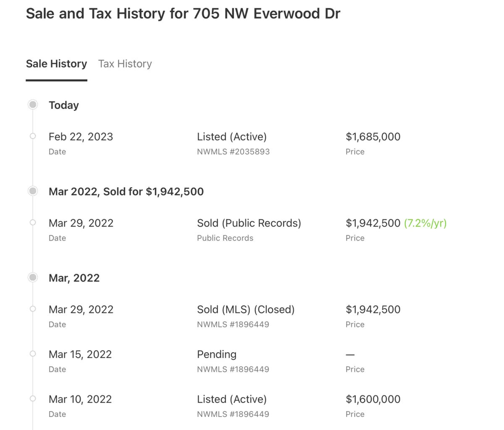Click the $1,685,000 listing price
The height and width of the screenshot is (430, 504).
tap(373, 137)
